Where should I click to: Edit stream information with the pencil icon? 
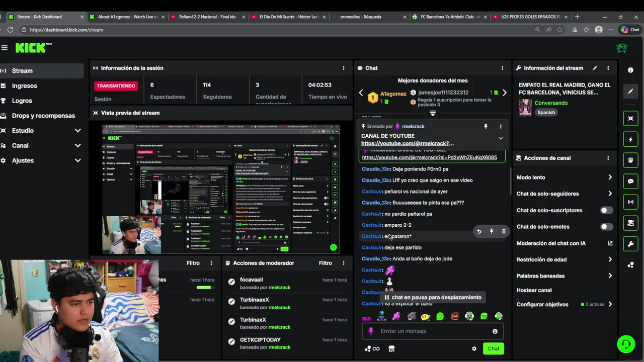point(595,68)
